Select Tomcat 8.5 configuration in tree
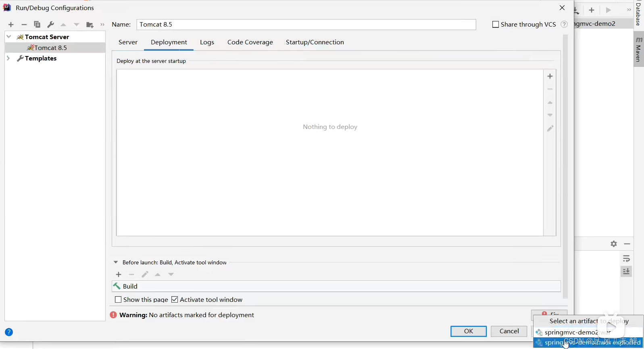 (x=55, y=48)
